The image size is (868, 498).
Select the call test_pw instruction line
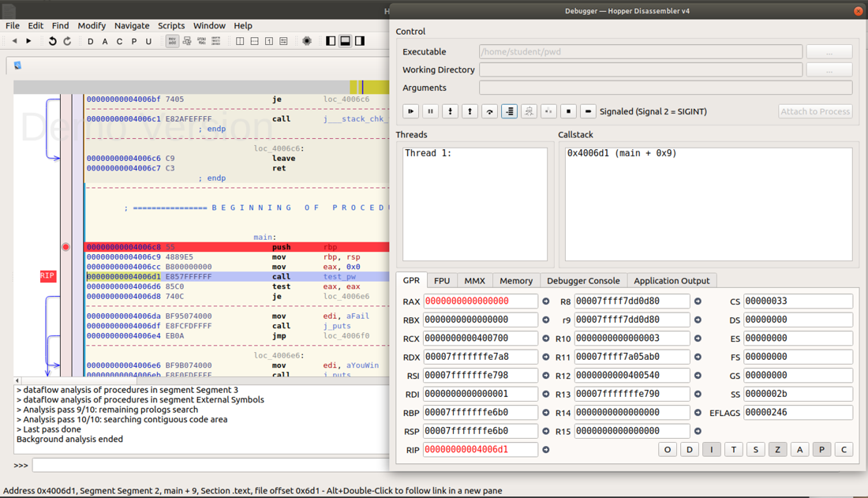point(237,277)
